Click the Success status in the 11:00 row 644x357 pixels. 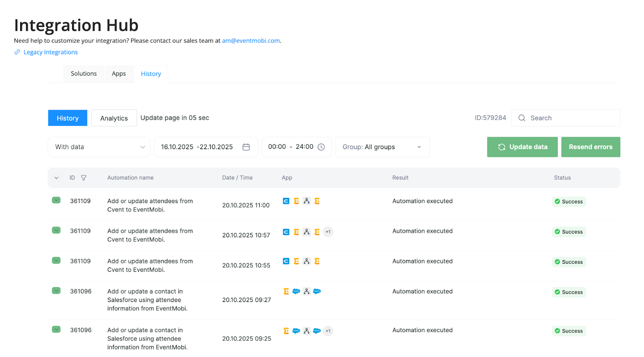(x=569, y=202)
